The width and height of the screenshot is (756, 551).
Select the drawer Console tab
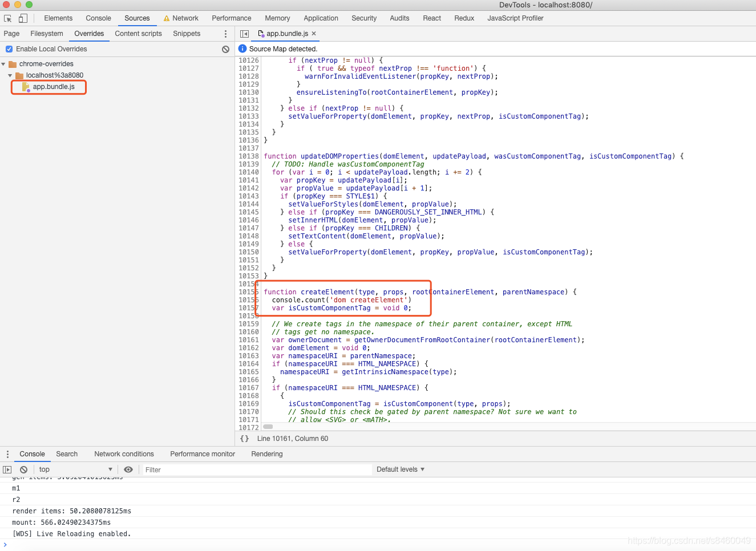32,454
